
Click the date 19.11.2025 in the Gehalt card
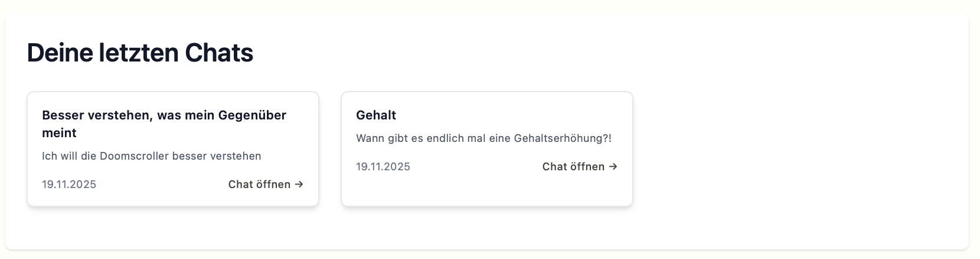pos(383,167)
